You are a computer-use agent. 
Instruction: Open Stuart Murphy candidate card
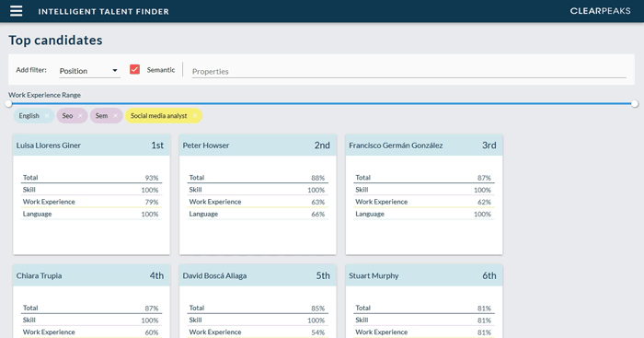pyautogui.click(x=424, y=301)
